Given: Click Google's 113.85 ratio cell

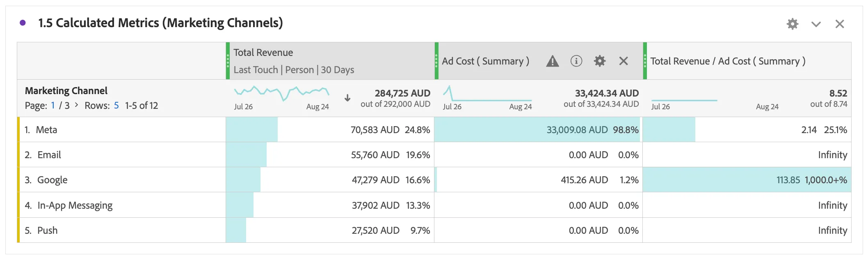Looking at the screenshot, I should click(747, 180).
